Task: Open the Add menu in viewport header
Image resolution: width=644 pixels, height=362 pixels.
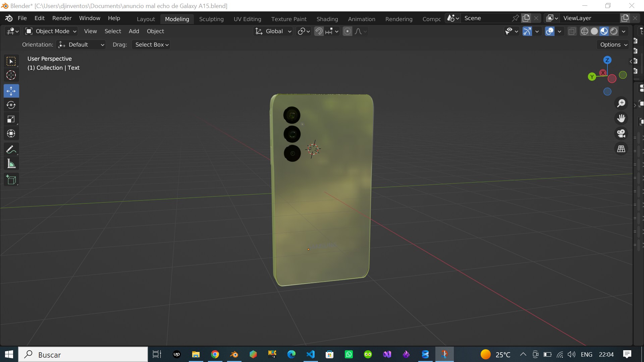Action: point(134,31)
